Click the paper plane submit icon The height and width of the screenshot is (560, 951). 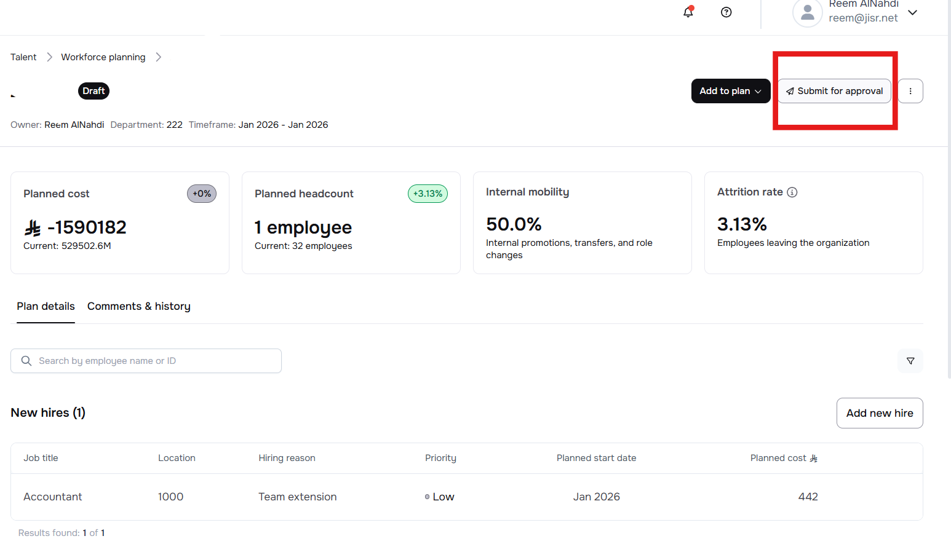pyautogui.click(x=790, y=92)
